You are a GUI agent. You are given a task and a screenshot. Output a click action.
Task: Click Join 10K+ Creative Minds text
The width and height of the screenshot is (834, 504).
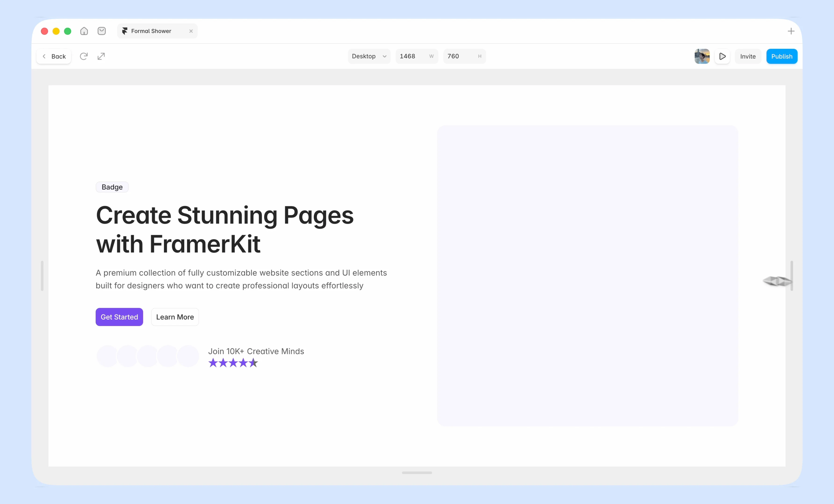(x=256, y=351)
